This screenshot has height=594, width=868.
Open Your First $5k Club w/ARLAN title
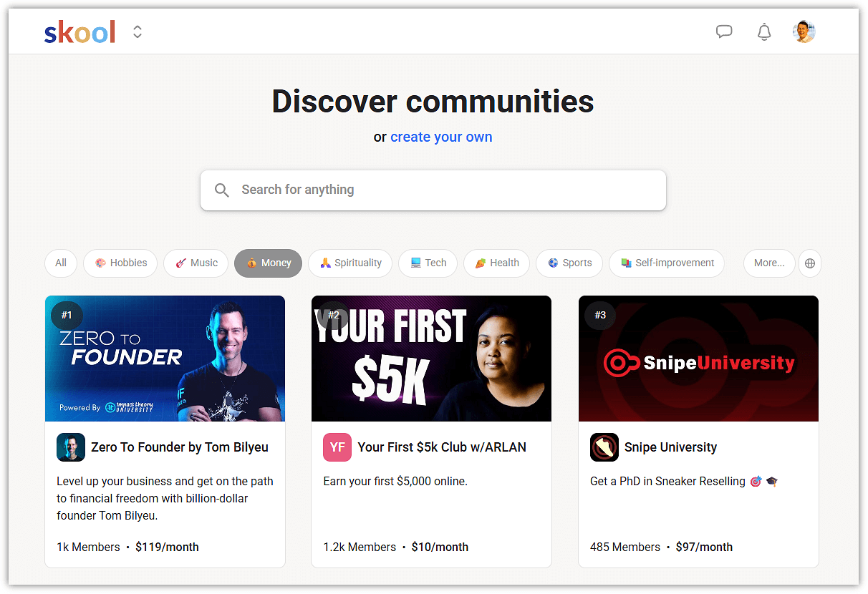[442, 447]
